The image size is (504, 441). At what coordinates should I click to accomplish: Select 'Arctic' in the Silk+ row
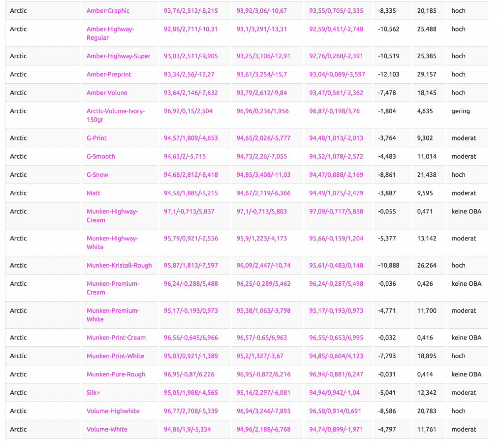point(18,393)
